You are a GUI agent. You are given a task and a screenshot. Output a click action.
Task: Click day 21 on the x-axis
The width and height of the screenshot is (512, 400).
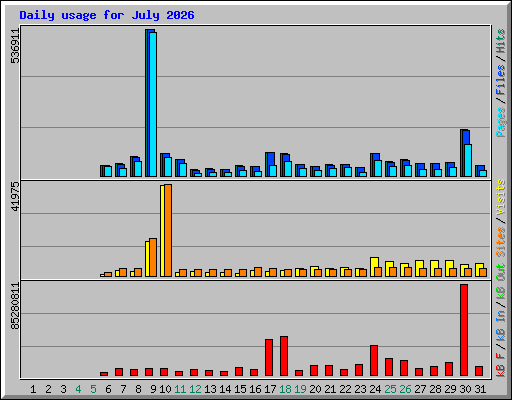330,389
